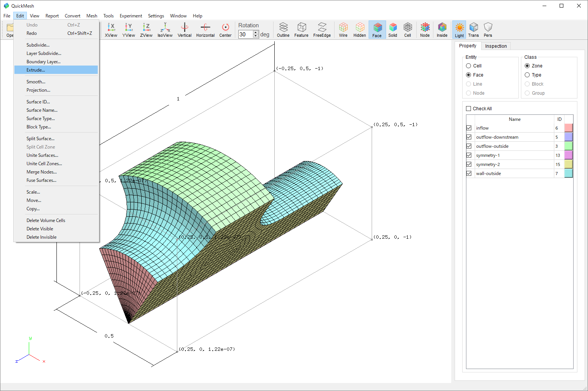Click the symmetry-1 magenta color swatch

[568, 155]
